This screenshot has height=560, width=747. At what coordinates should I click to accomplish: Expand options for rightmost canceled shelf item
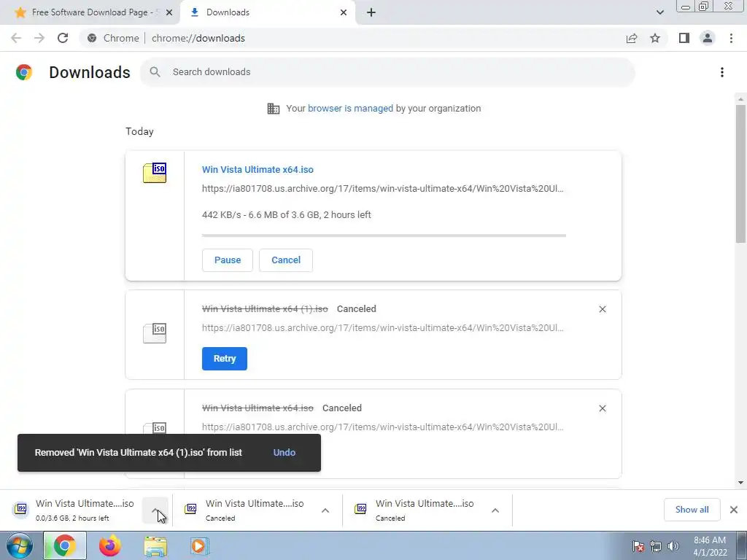pos(495,510)
